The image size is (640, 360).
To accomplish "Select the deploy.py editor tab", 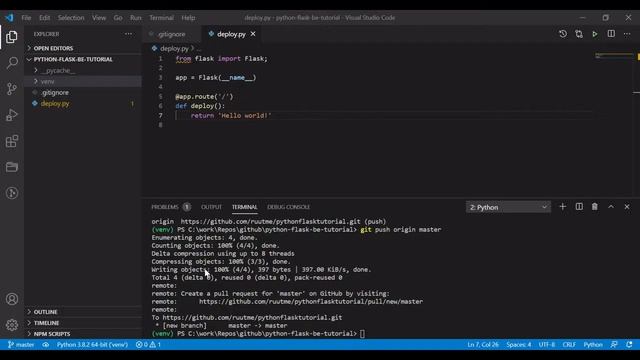I will point(231,34).
